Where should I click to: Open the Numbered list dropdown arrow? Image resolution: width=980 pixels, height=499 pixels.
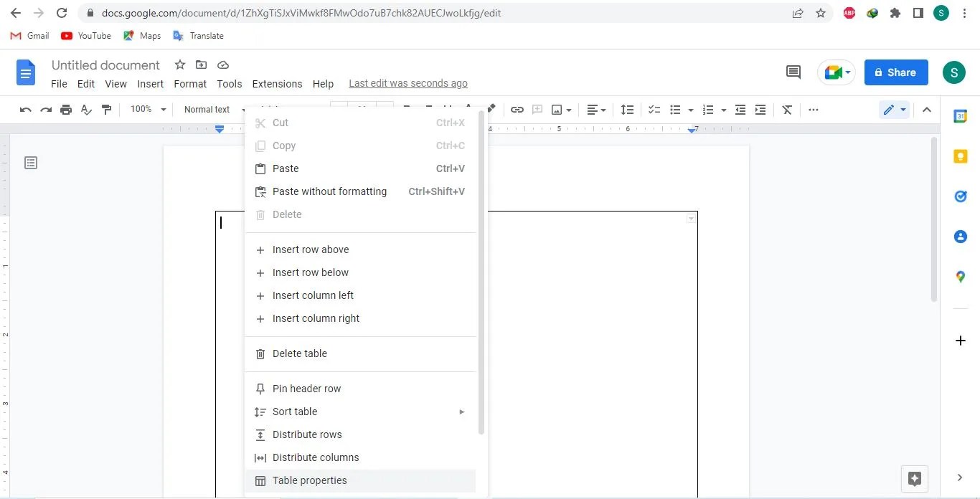724,110
